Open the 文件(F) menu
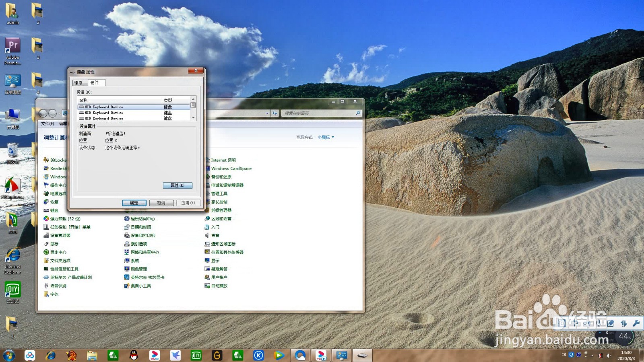Viewport: 644px width, 362px height. [x=47, y=123]
